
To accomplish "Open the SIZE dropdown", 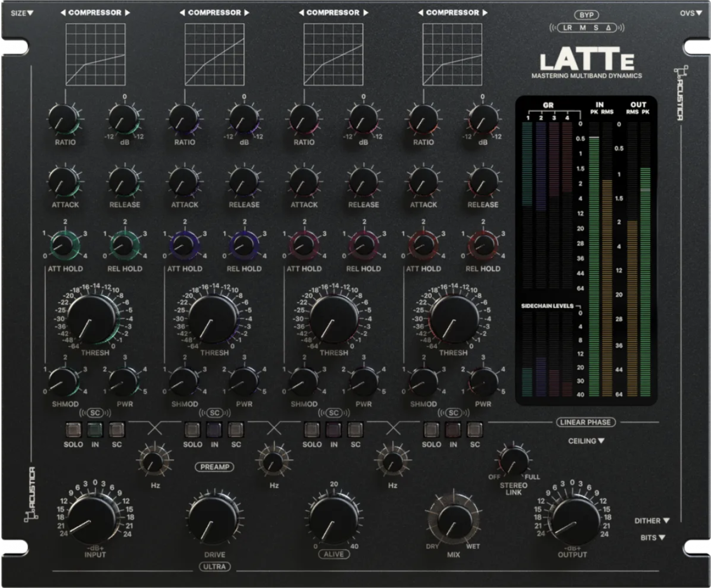I will 22,13.
